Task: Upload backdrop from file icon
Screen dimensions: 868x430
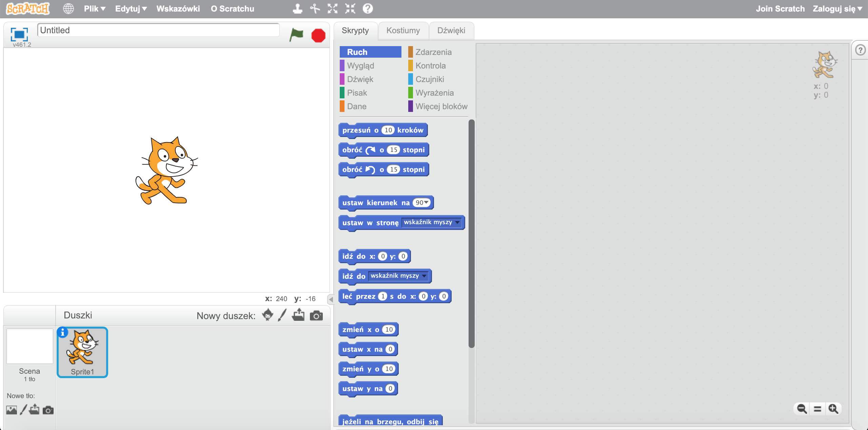Action: (x=34, y=409)
